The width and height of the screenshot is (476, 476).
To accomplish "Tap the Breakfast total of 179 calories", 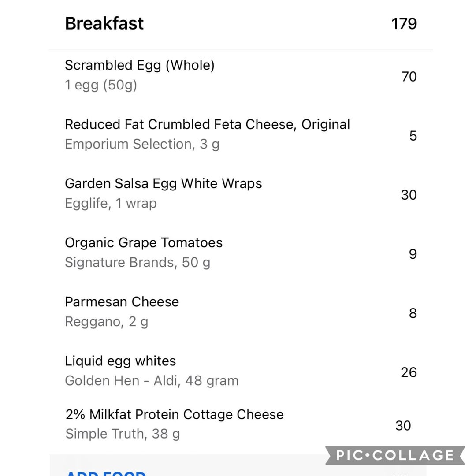I will tap(404, 23).
